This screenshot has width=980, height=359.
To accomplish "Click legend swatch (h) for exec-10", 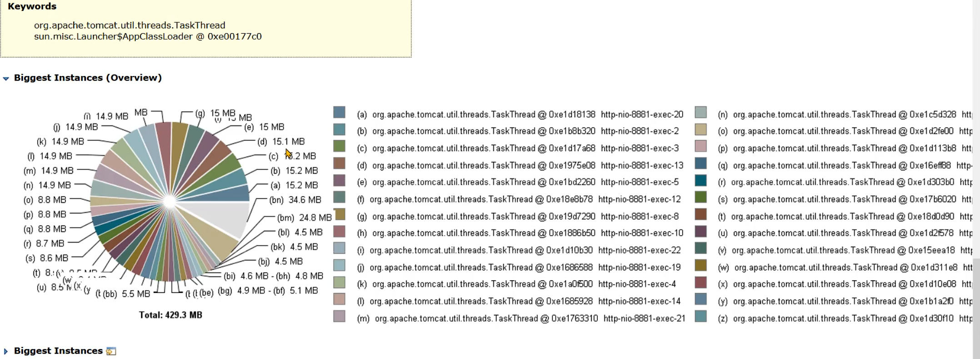I will coord(339,232).
